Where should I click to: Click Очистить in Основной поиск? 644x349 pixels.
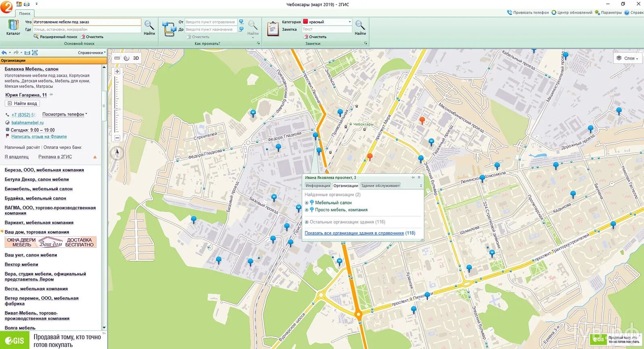coord(92,37)
